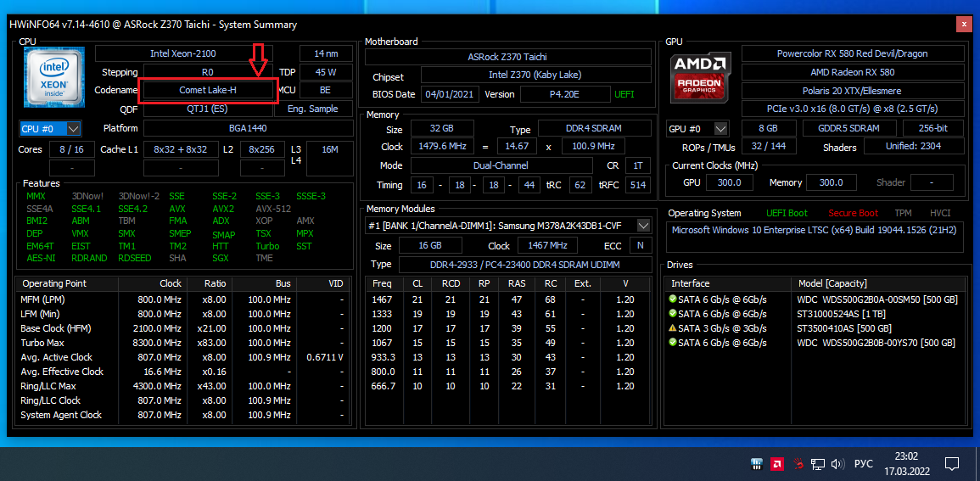Click the Unified: 2304 shaders field
This screenshot has height=481, width=980.
(913, 146)
